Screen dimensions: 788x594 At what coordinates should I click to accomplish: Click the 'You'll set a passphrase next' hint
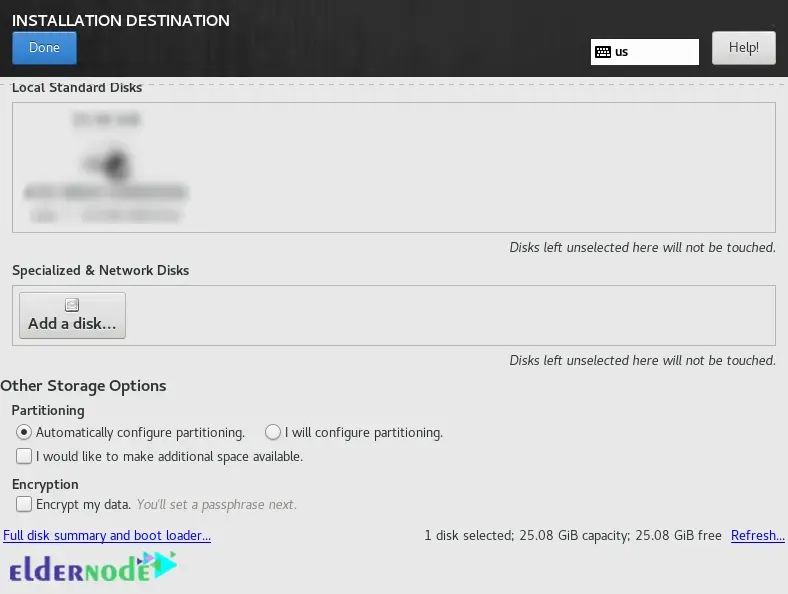(x=216, y=505)
